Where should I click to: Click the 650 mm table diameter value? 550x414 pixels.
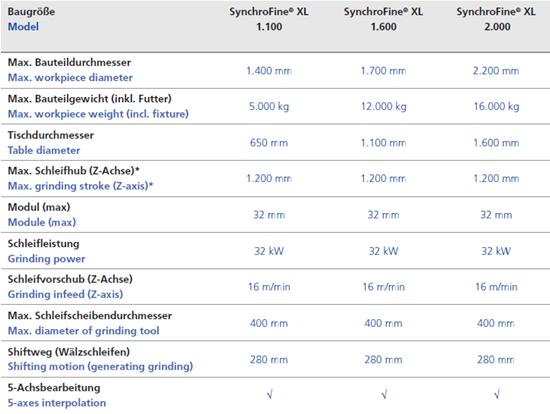pos(269,143)
